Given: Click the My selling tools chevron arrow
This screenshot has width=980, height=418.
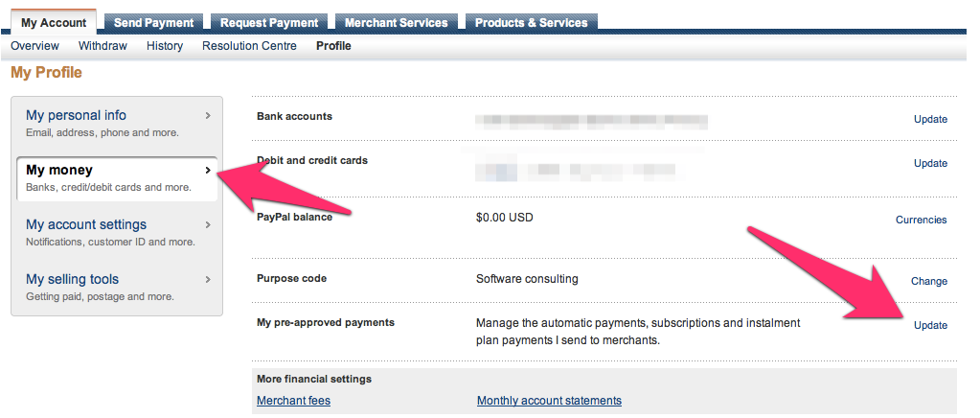Looking at the screenshot, I should pos(208,280).
